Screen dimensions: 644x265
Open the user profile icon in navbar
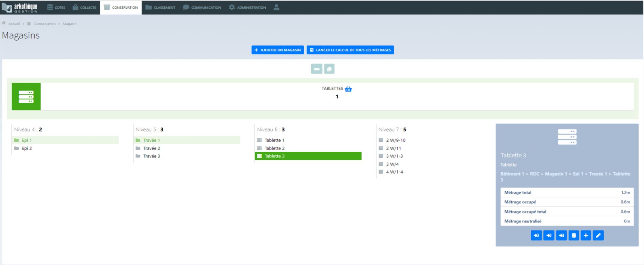(276, 7)
